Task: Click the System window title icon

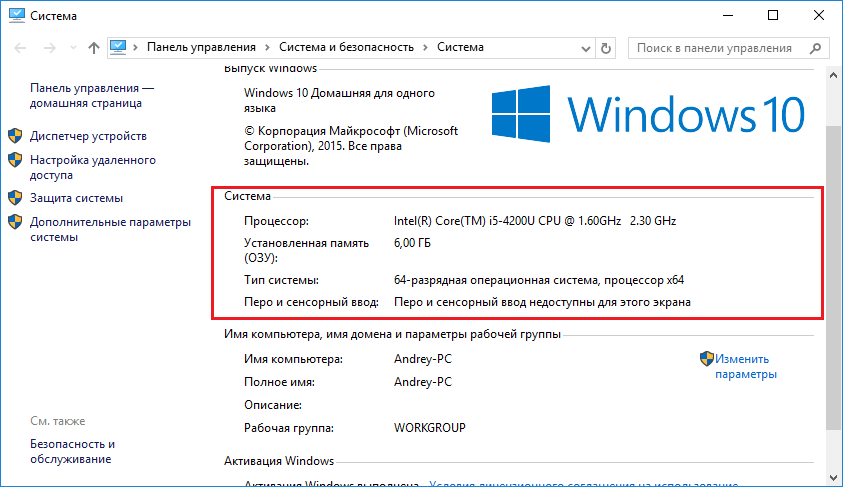Action: (17, 16)
